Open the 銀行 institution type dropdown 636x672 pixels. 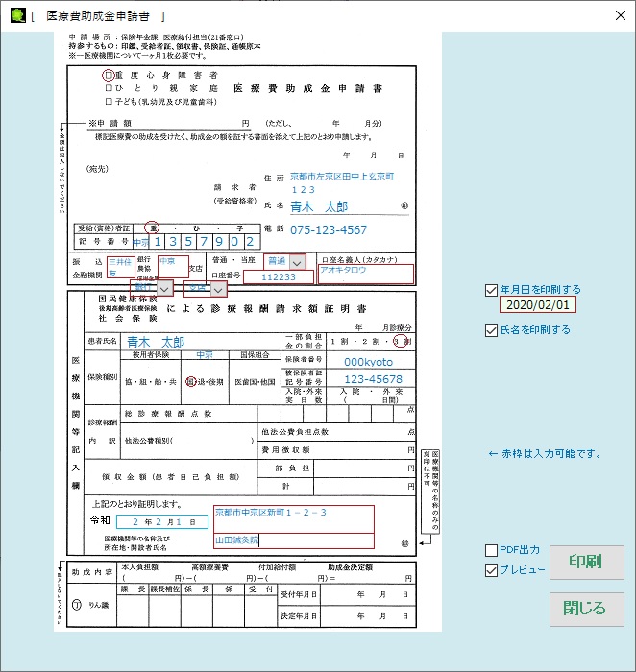164,289
